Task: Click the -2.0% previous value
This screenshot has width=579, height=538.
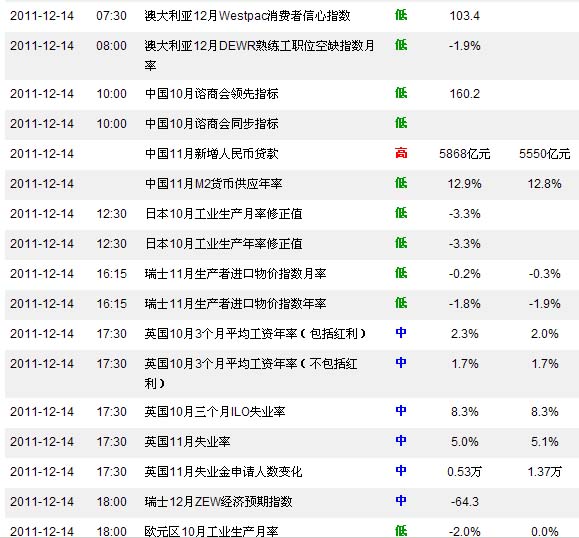Action: (x=465, y=531)
